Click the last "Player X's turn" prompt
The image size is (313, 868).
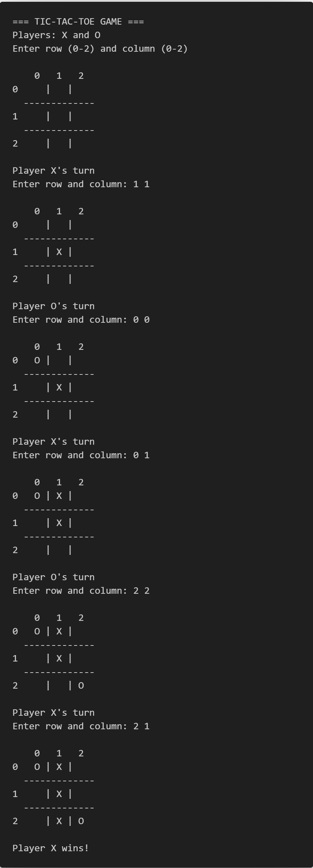[53, 713]
